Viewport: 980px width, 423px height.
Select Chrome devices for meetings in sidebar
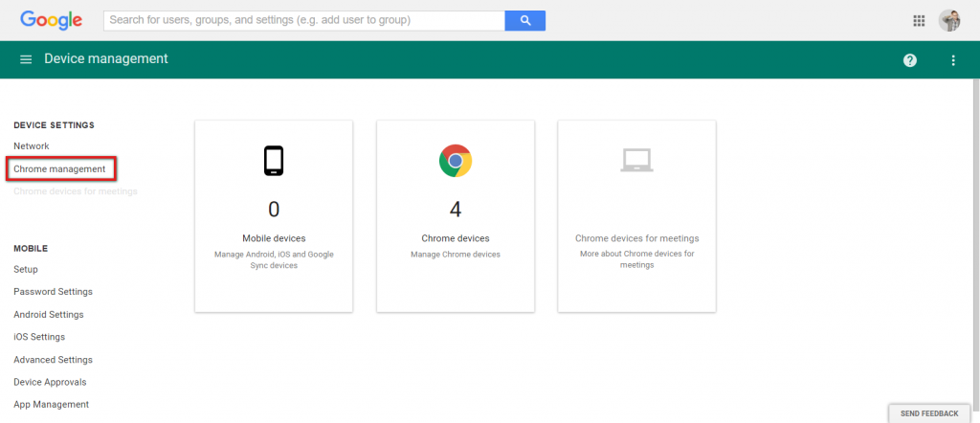(x=76, y=191)
